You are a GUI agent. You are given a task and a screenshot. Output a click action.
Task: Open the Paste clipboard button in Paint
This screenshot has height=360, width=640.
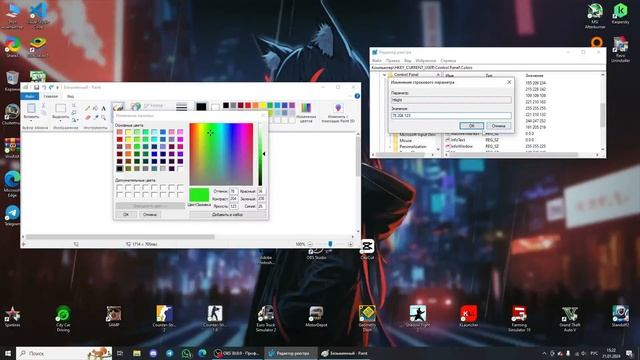click(x=31, y=108)
